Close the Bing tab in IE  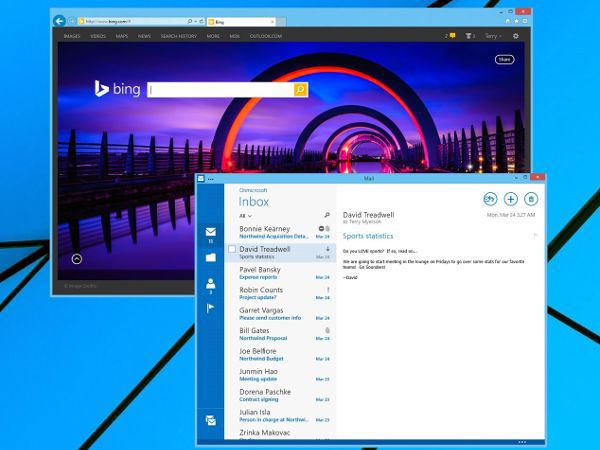pos(272,22)
